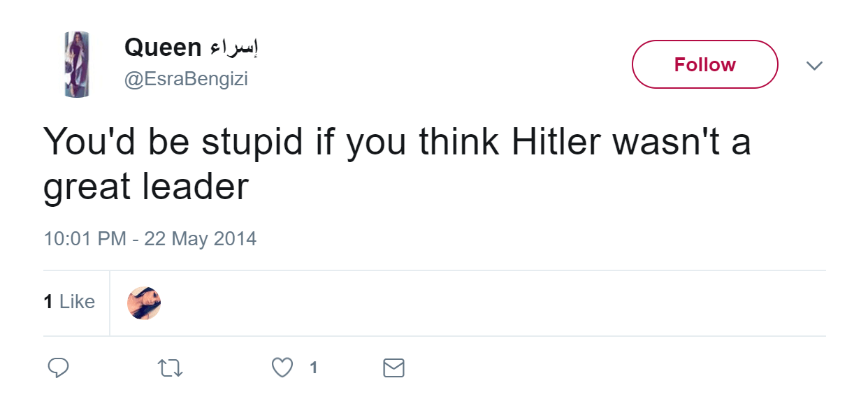Click the Arabic text in the display name
Image resolution: width=868 pixels, height=413 pixels.
(233, 48)
